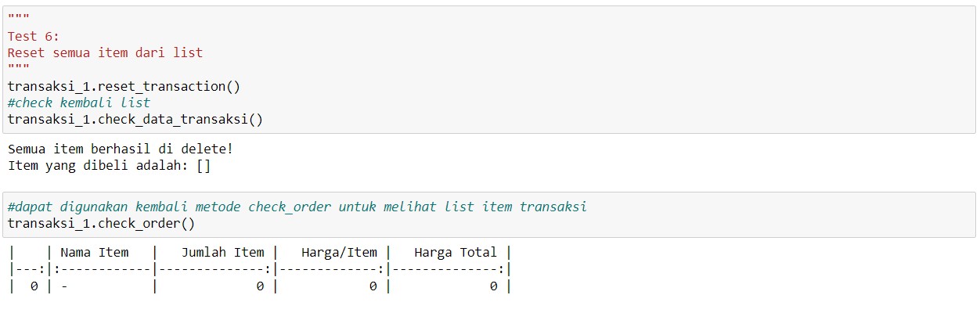Screen dimensions: 980x313
Task: Click the 'Reset semua item dari list' comment
Action: point(105,53)
